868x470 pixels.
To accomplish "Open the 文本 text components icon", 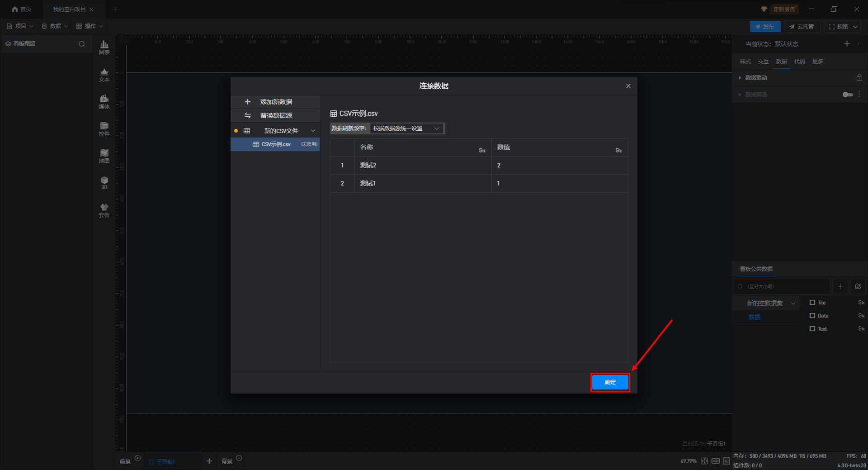I will click(104, 75).
